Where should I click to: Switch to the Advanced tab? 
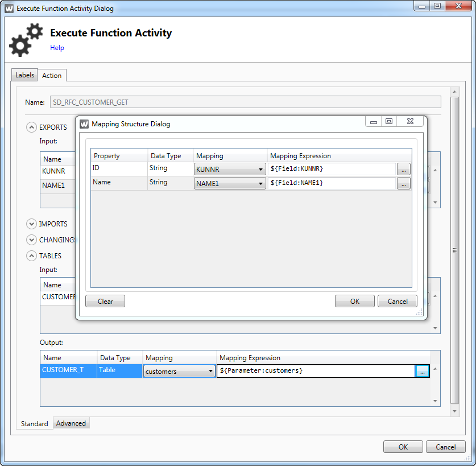[x=71, y=423]
